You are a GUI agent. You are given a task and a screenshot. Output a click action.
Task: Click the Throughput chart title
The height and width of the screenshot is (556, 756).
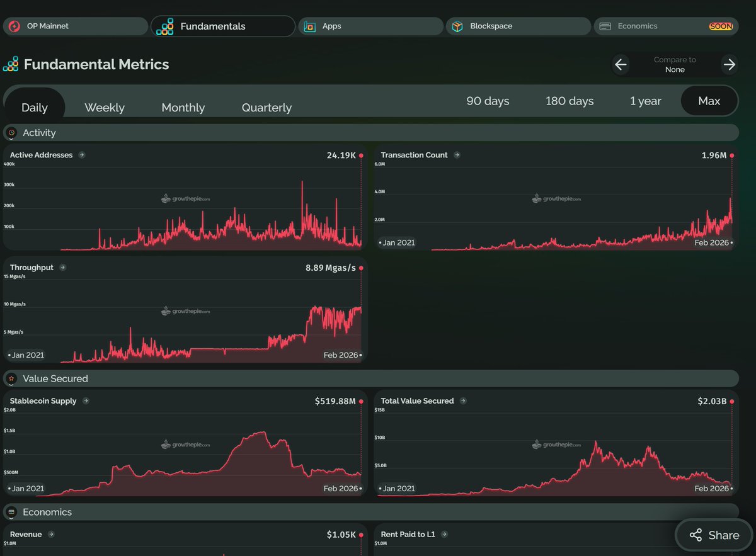coord(31,268)
